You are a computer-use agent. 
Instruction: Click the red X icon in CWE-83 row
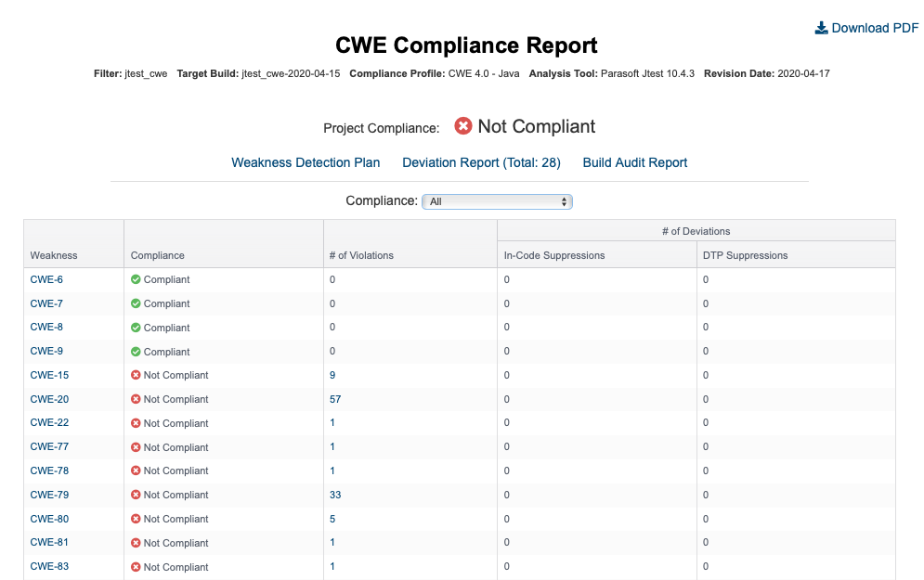pyautogui.click(x=136, y=567)
